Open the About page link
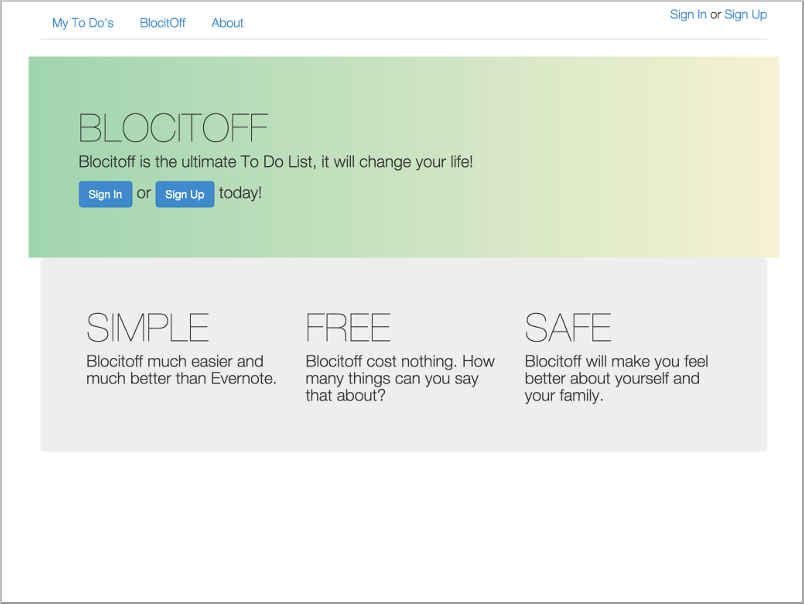The width and height of the screenshot is (804, 604). (227, 23)
